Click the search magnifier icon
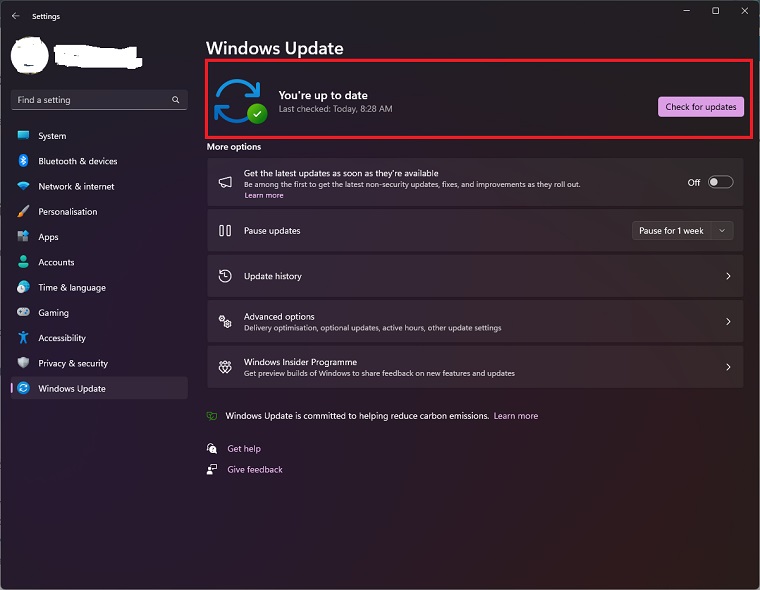760x590 pixels. (x=175, y=99)
